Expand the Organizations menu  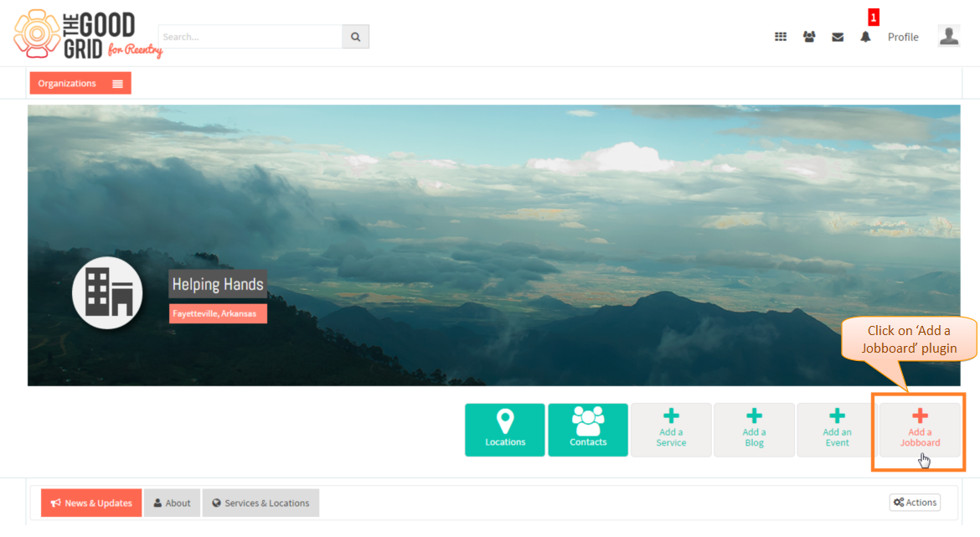[x=80, y=83]
